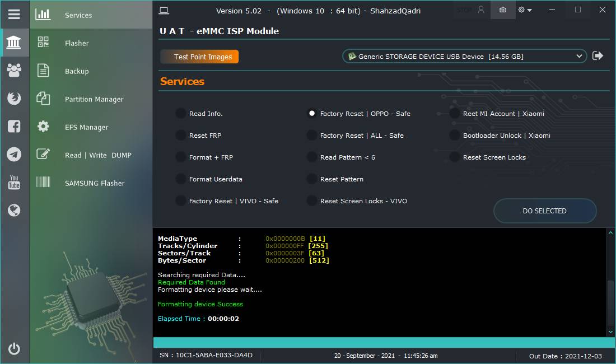Open the Flasher menu item
The width and height of the screenshot is (616, 364).
[91, 43]
